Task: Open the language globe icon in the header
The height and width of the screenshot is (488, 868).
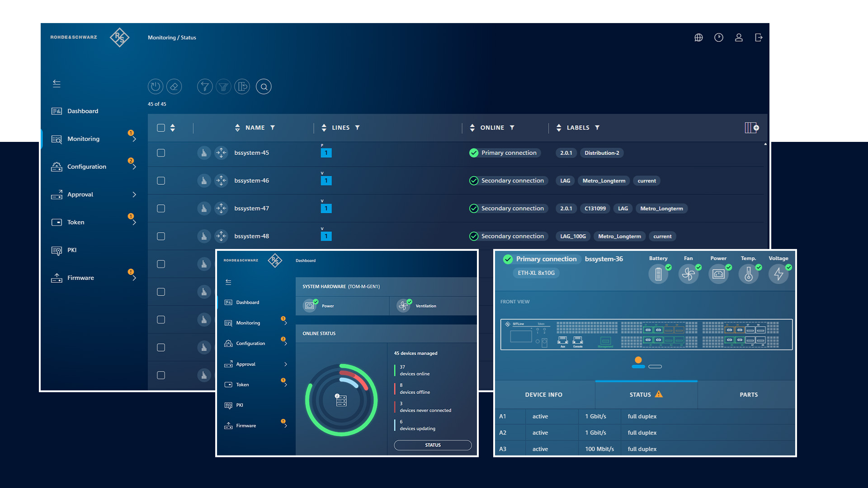Action: [x=698, y=38]
